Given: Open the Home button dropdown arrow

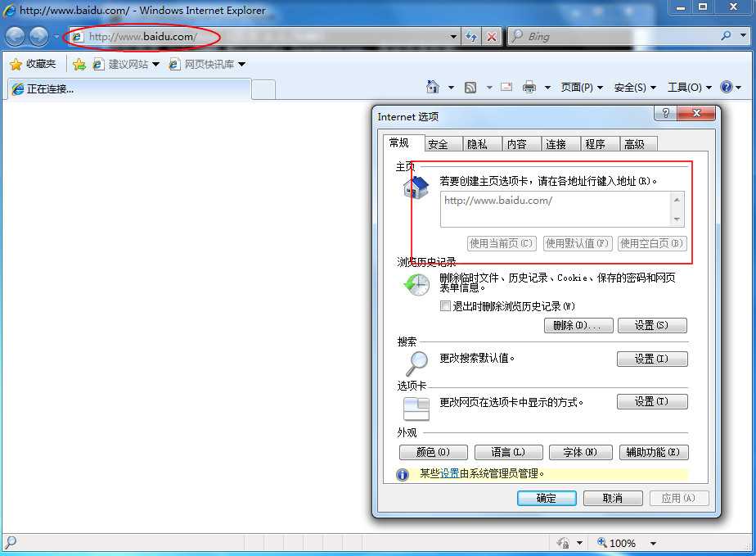Looking at the screenshot, I should [451, 88].
